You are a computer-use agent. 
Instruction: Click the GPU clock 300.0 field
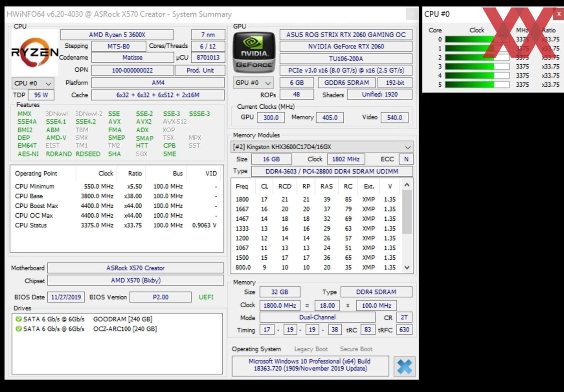271,118
